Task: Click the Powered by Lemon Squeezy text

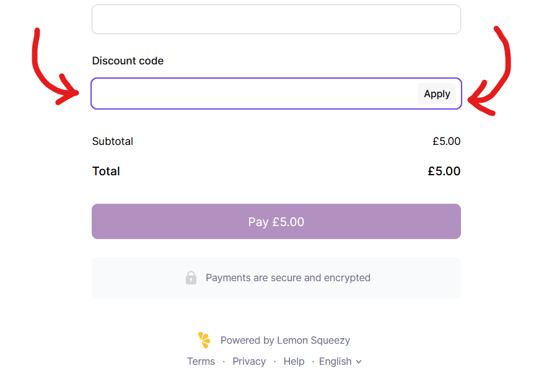Action: click(285, 340)
